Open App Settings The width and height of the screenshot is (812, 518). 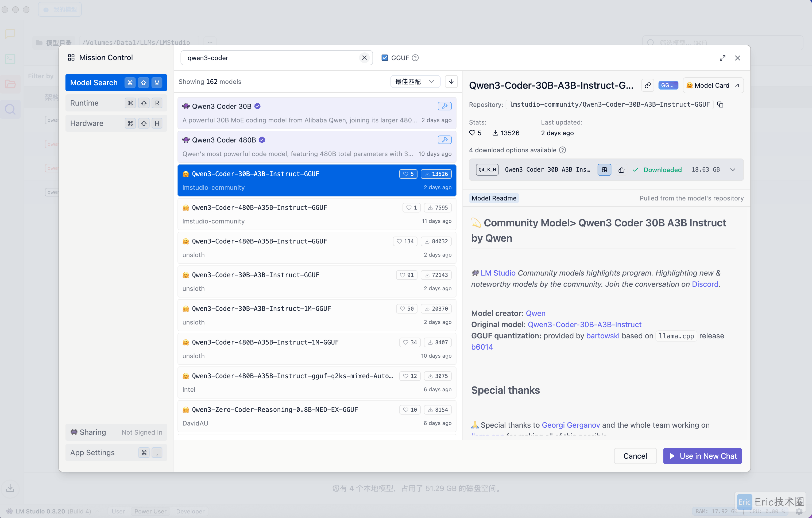pos(116,452)
